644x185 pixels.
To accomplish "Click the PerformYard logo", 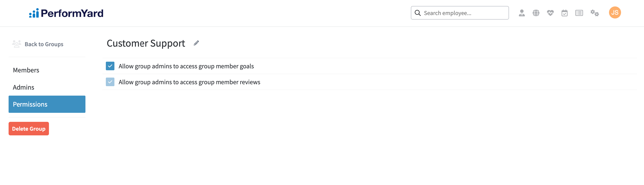I will click(66, 13).
